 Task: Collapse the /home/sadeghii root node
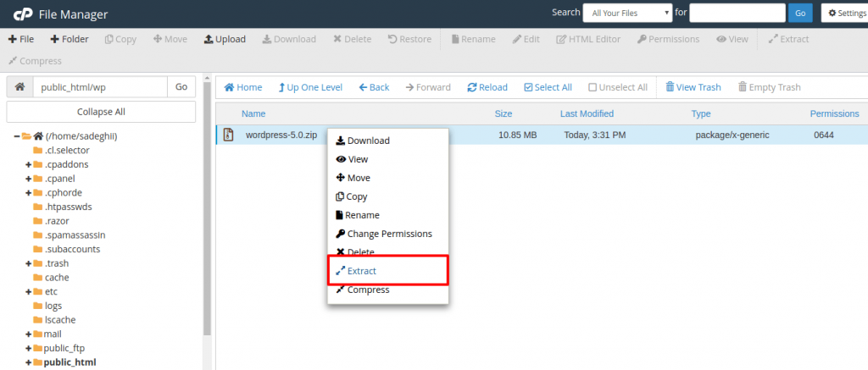(x=17, y=136)
